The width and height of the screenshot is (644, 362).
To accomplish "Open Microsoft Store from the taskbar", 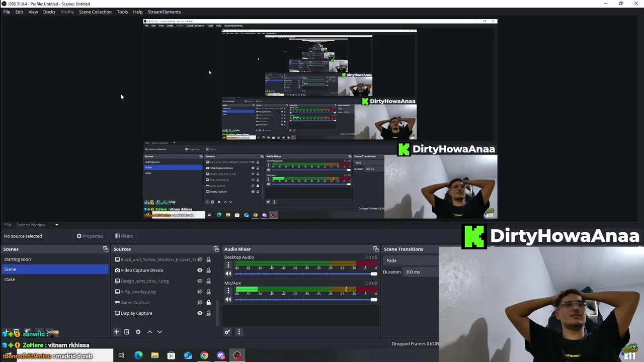I will coord(171,355).
